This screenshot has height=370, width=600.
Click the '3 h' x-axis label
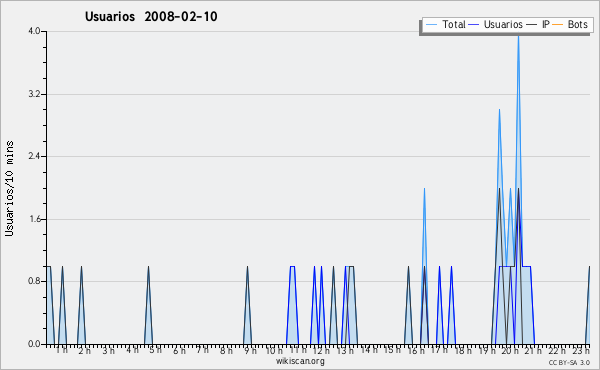tap(108, 350)
